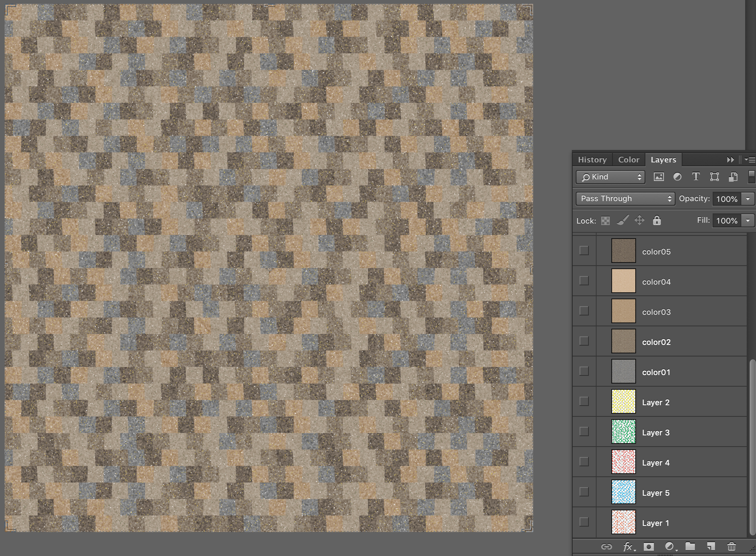Select the Layers tab
The image size is (756, 556).
tap(663, 160)
